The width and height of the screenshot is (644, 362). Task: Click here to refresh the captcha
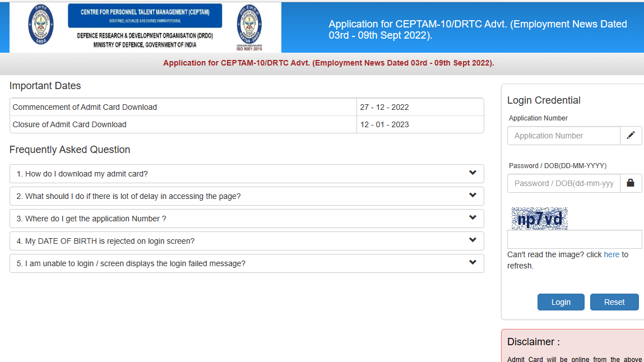tap(611, 254)
